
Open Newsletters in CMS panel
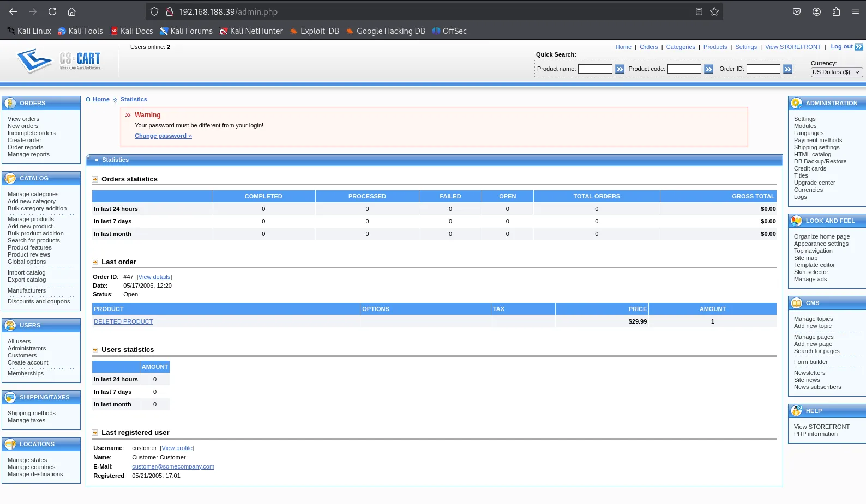click(x=810, y=373)
